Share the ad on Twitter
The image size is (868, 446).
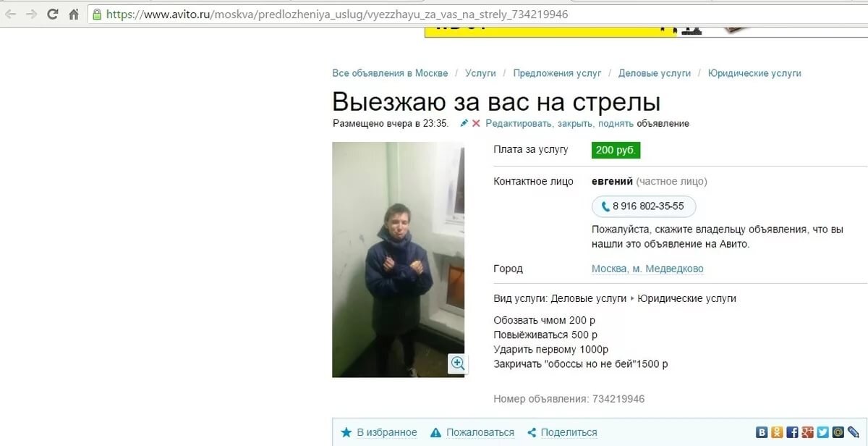822,432
